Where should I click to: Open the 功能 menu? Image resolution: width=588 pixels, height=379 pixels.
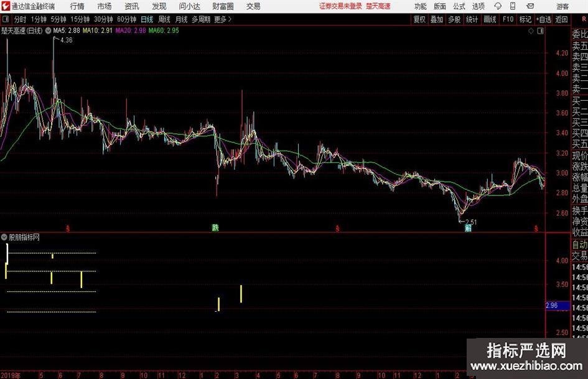421,6
